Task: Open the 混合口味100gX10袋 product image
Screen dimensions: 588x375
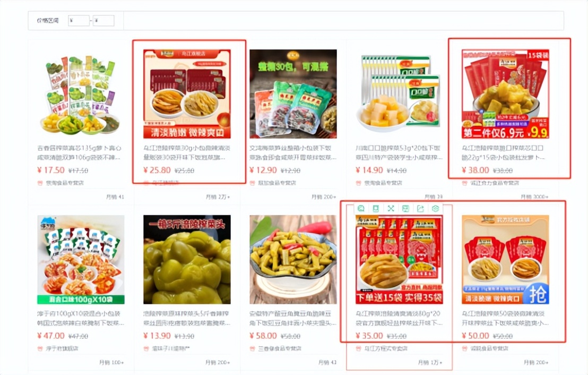Action: pyautogui.click(x=81, y=259)
